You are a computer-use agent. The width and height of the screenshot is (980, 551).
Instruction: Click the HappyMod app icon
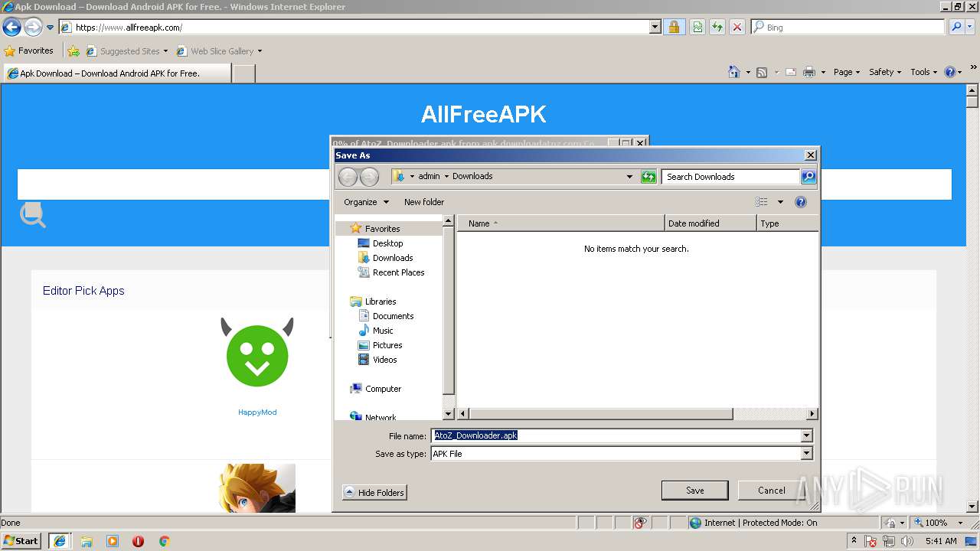coord(257,353)
